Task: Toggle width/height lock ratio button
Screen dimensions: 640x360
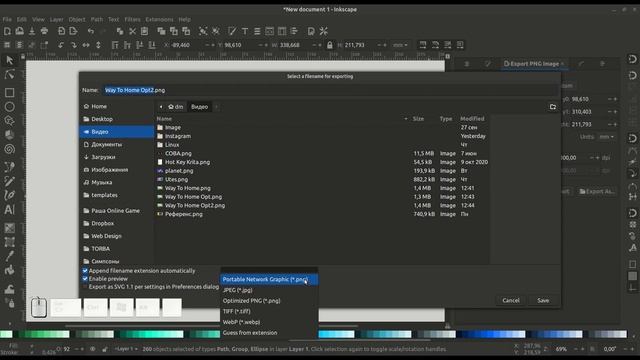Action: click(330, 45)
